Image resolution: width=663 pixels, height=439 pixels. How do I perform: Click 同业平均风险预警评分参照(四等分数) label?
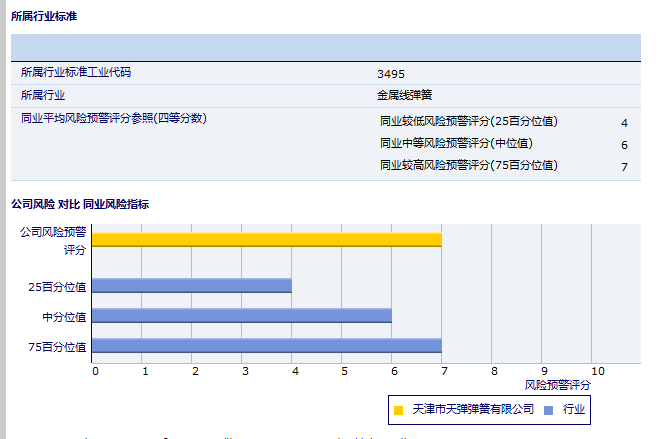(x=114, y=118)
